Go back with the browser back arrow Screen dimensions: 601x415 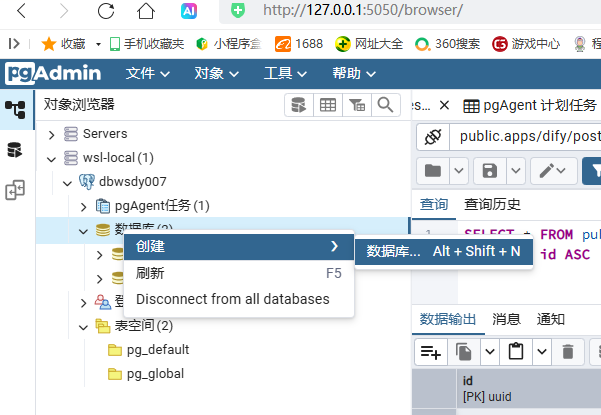[22, 11]
